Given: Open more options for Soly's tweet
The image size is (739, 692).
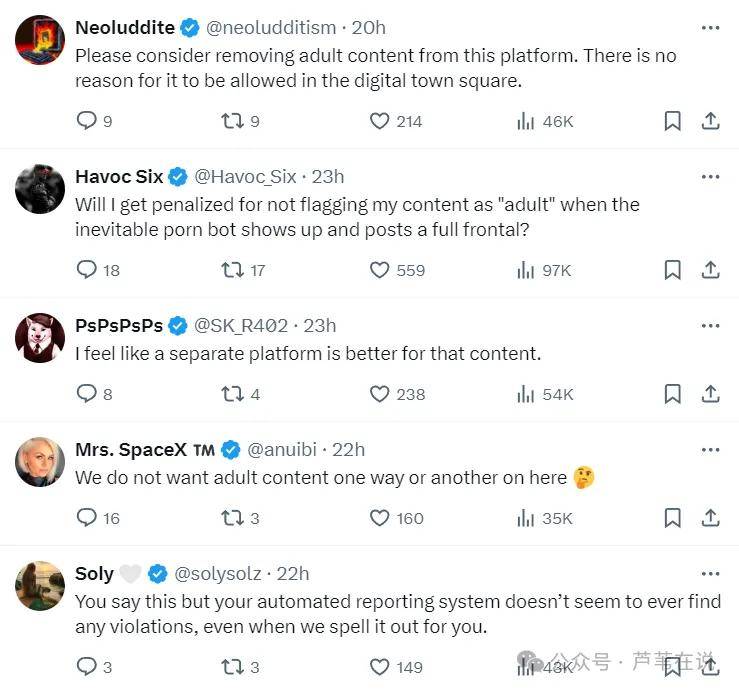Looking at the screenshot, I should point(710,574).
